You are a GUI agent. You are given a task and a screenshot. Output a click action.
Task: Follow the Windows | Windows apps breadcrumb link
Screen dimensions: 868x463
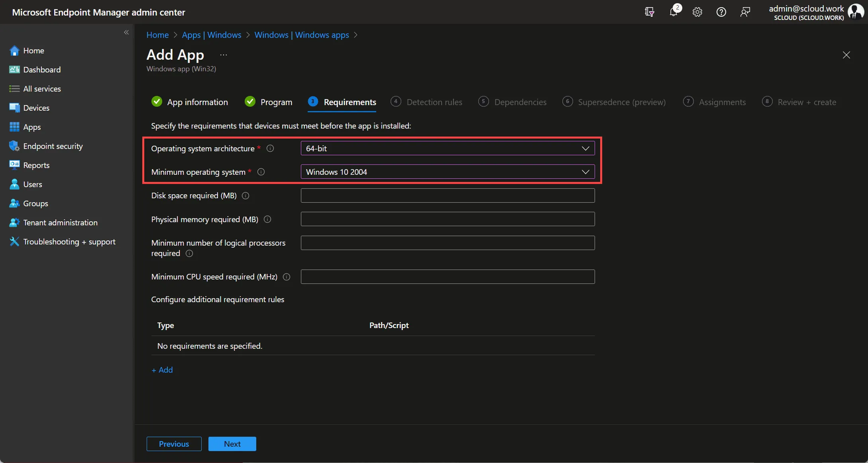coord(302,35)
